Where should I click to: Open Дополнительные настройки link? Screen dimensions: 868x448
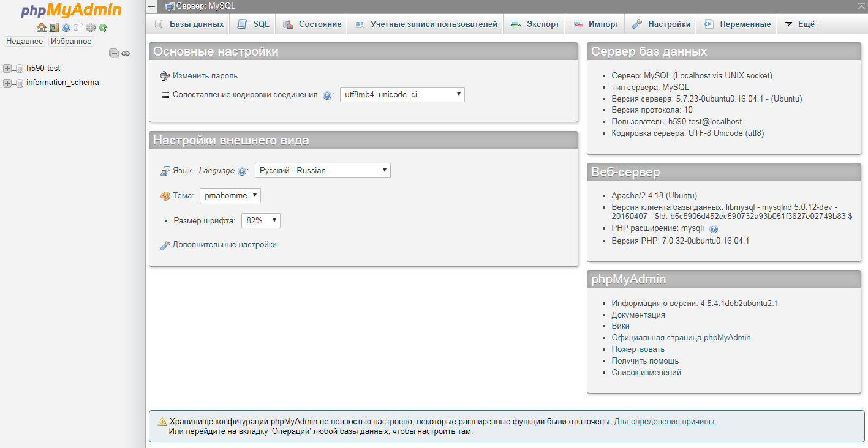point(225,245)
